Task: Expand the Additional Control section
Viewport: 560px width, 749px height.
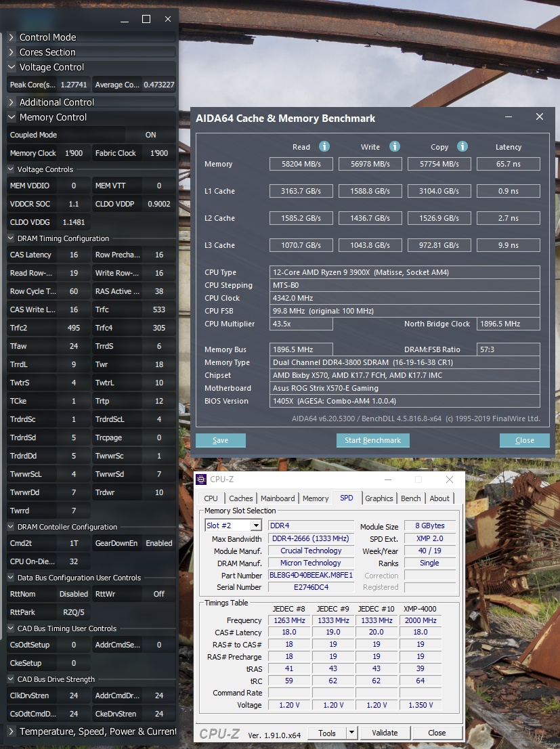Action: tap(12, 102)
